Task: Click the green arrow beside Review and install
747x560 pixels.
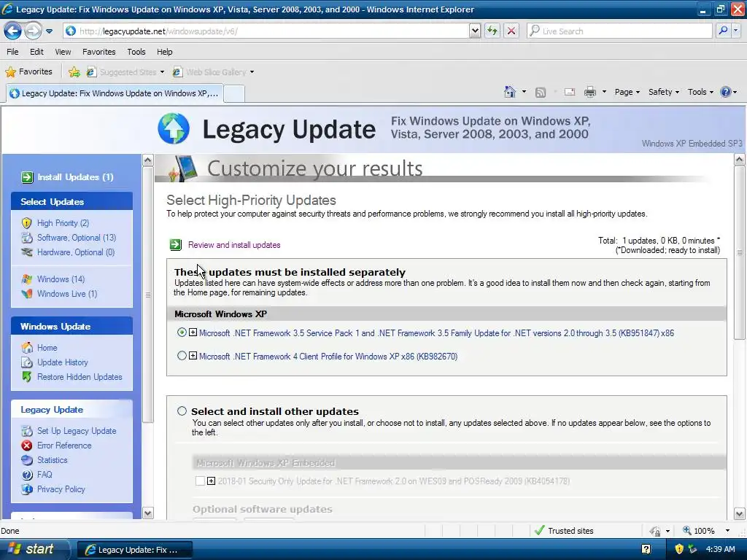Action: tap(176, 245)
